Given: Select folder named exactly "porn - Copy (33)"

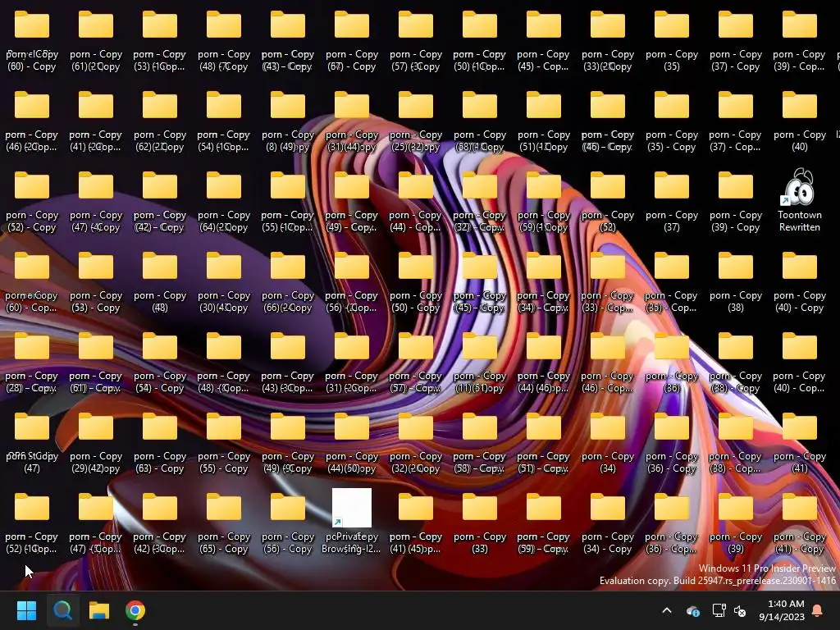Looking at the screenshot, I should click(479, 521).
